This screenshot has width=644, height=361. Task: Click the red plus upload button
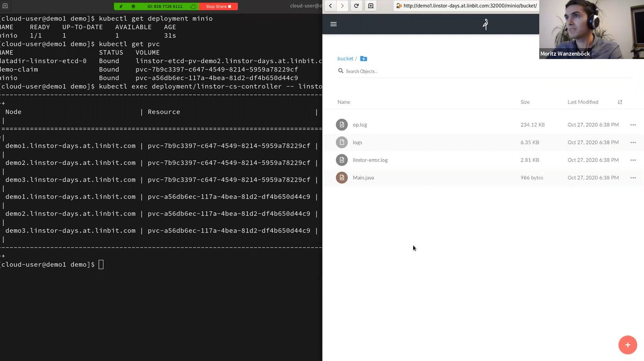tap(627, 345)
